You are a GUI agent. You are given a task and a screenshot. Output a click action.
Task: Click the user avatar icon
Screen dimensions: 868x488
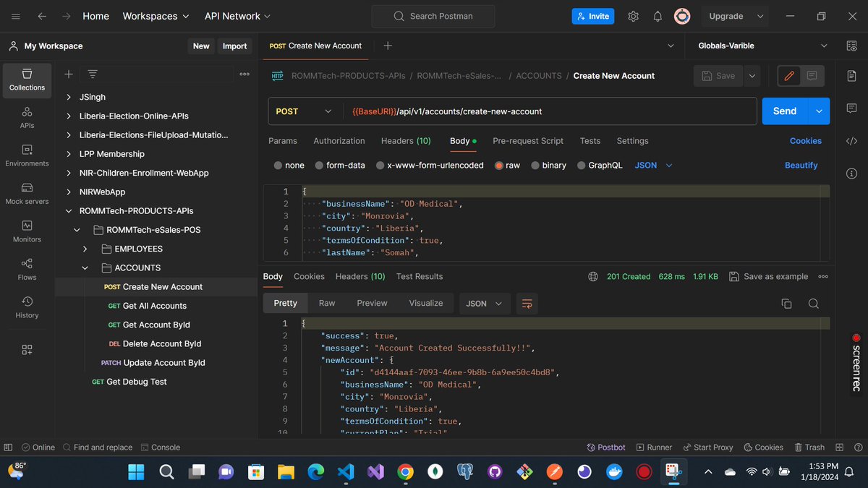tap(681, 16)
